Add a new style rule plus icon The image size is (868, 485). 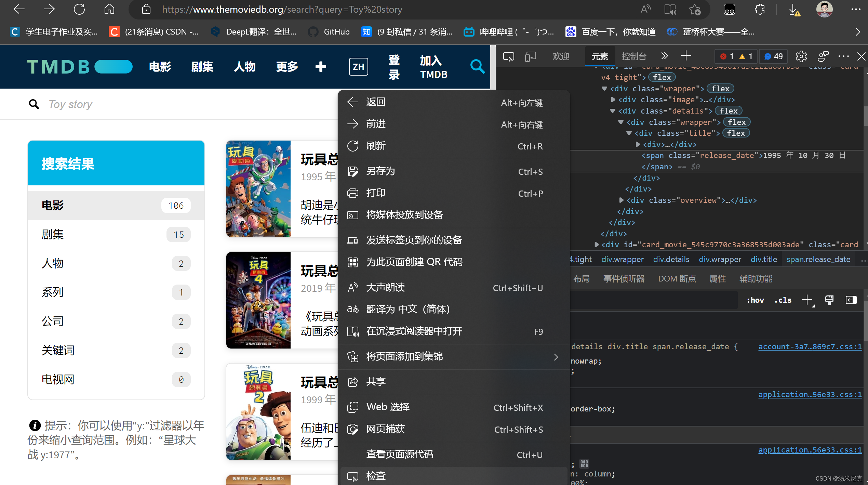(x=807, y=300)
